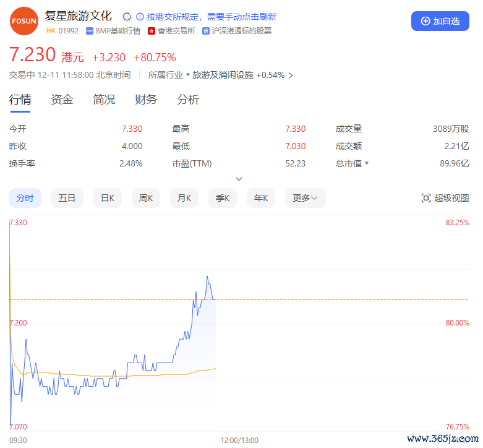
Task: Click the arrow beside industry change +0.54%
Action: [x=291, y=75]
